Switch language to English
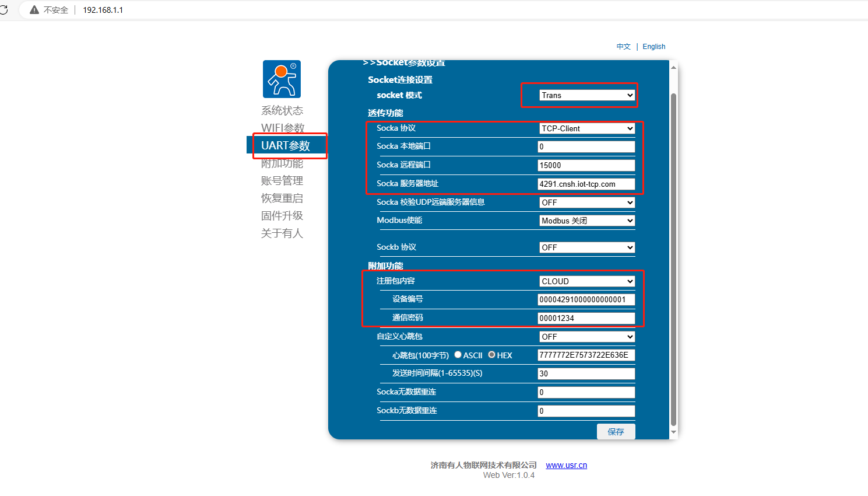This screenshot has height=496, width=868. click(653, 47)
